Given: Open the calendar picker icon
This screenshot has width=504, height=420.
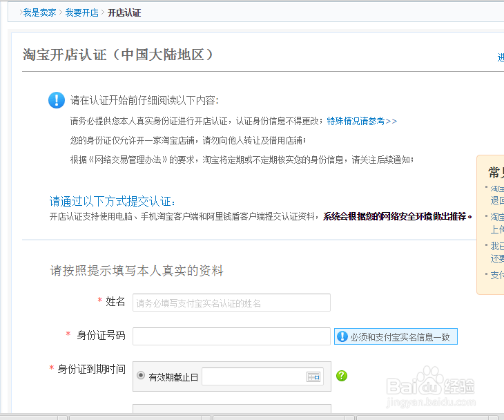Looking at the screenshot, I should [313, 376].
